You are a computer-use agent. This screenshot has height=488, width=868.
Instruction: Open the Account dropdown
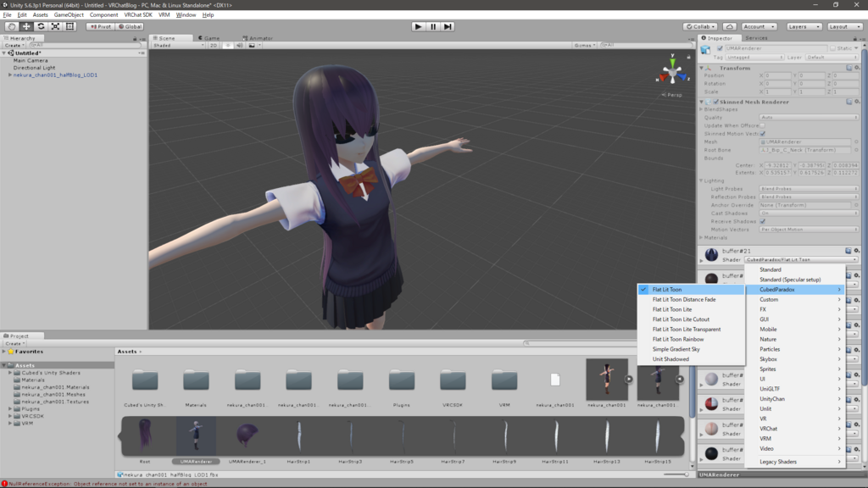pyautogui.click(x=759, y=26)
